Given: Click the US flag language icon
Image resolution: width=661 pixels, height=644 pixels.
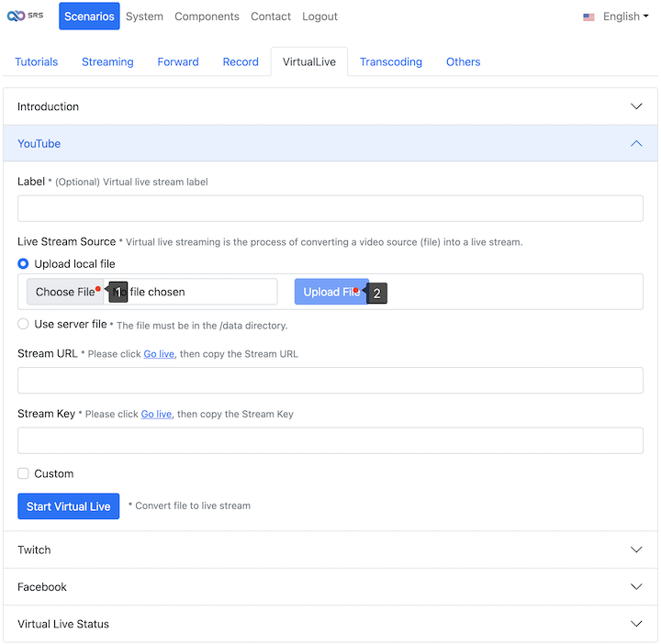Looking at the screenshot, I should pos(588,17).
